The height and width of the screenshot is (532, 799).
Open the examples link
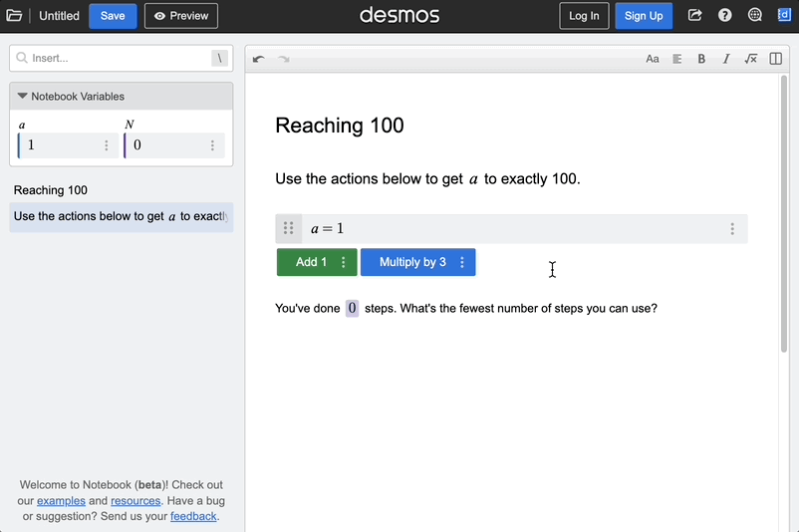click(61, 501)
